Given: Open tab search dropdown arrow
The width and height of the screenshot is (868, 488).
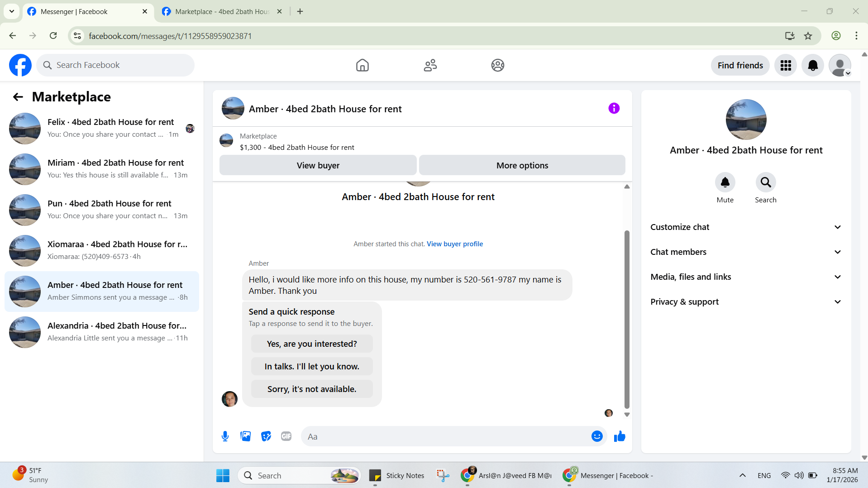Looking at the screenshot, I should click(12, 11).
